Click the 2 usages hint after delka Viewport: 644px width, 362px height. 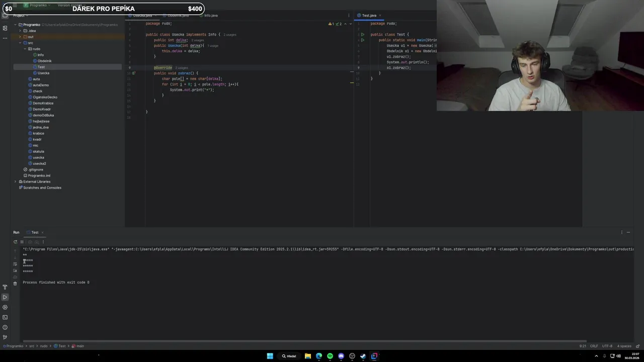click(198, 40)
